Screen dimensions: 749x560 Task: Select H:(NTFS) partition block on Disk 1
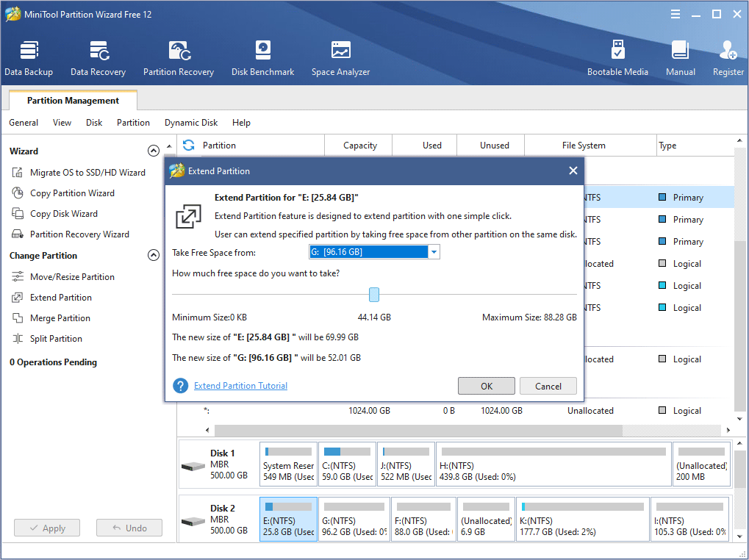pos(553,464)
